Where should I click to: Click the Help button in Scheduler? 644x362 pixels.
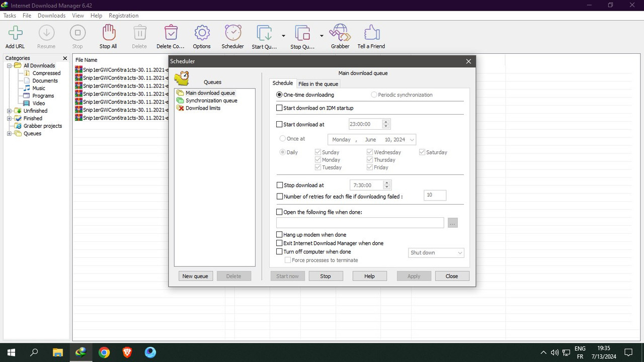click(x=369, y=276)
